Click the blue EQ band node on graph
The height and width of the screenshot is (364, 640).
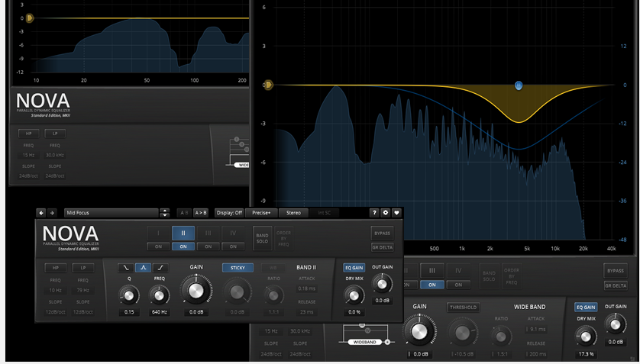pos(519,85)
